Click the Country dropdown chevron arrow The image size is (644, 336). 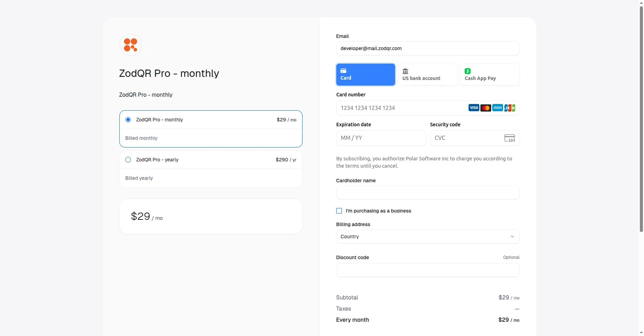[x=512, y=237]
